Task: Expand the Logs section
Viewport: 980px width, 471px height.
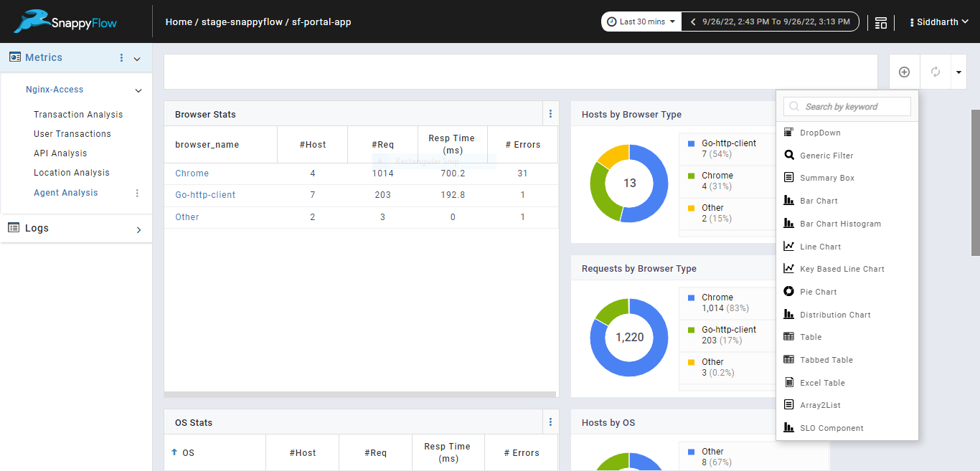Action: click(x=138, y=229)
